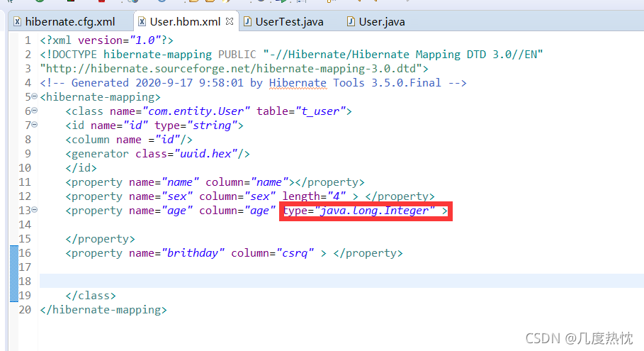The width and height of the screenshot is (644, 351).
Task: Click the closing </hibernate-mapping> tag
Action: tap(103, 309)
